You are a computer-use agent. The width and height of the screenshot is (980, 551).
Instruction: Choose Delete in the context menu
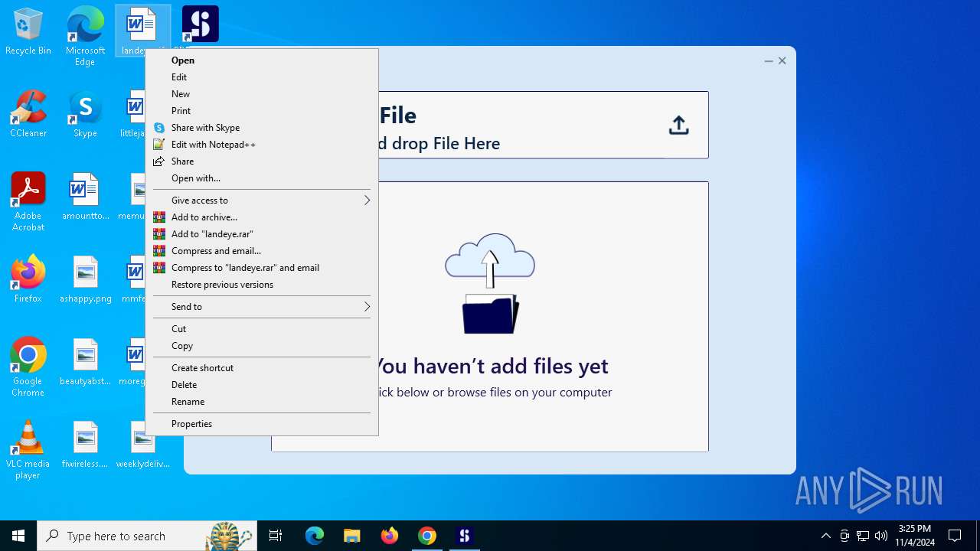pyautogui.click(x=262, y=385)
